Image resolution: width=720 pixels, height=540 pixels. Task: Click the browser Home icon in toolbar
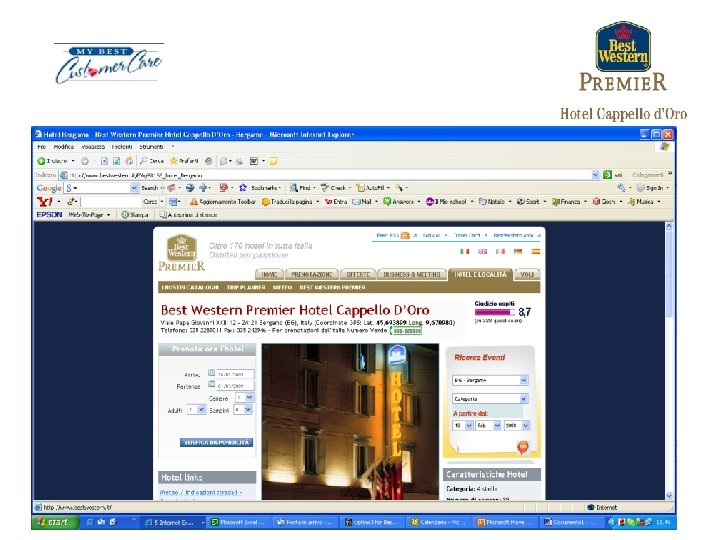pos(129,161)
